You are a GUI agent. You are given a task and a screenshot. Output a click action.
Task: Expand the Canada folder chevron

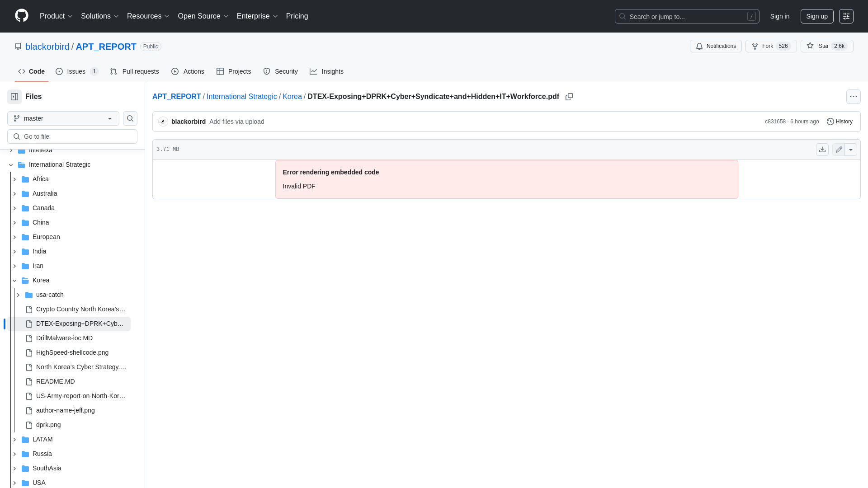click(14, 208)
